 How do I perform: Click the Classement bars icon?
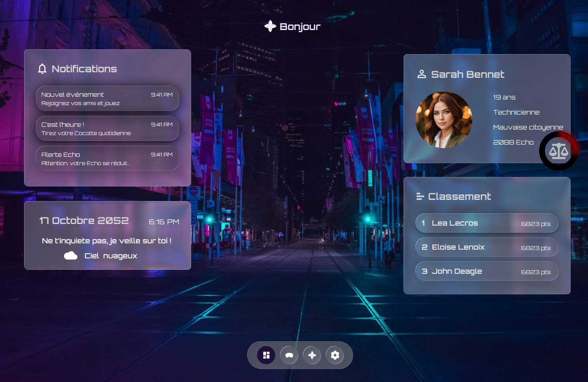pos(420,196)
